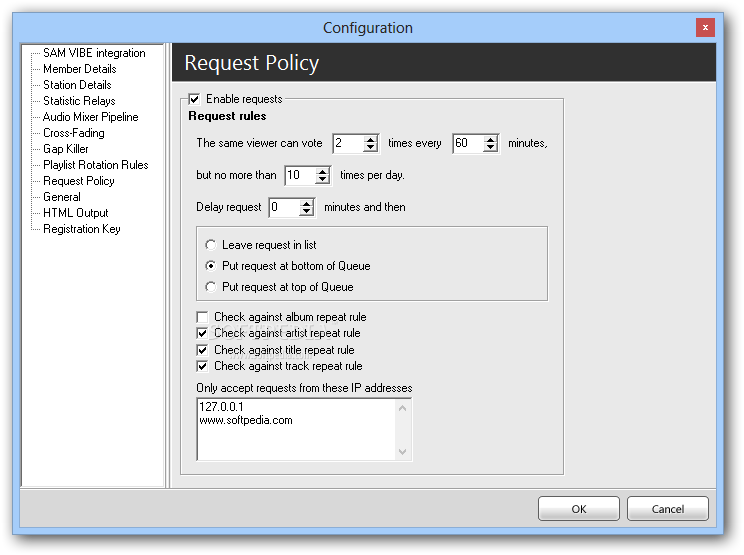Toggle the Enable requests checkbox
Screen dimensions: 744x555
(x=194, y=99)
